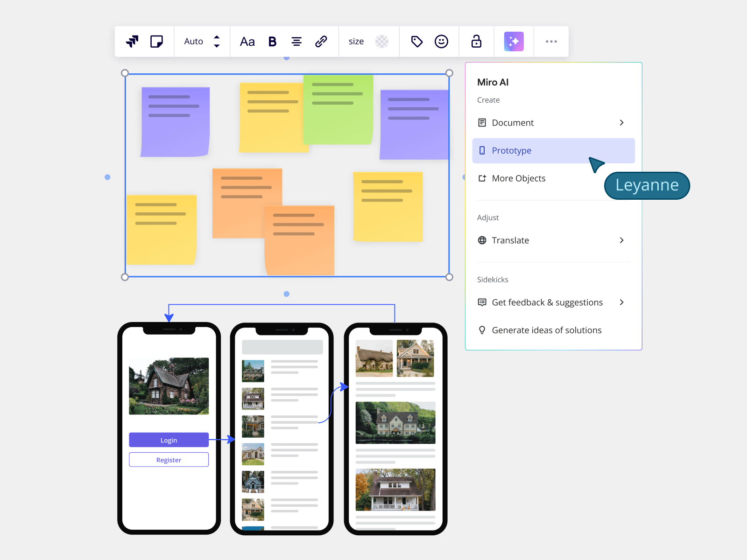Click the feedback comment icon

click(482, 302)
